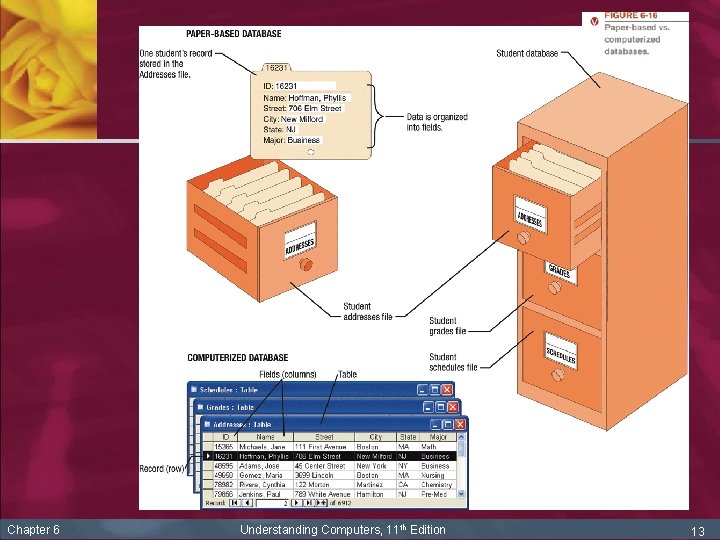Screen dimensions: 720x540
Task: Click the cell '111 First Avenue'
Action: click(x=324, y=446)
